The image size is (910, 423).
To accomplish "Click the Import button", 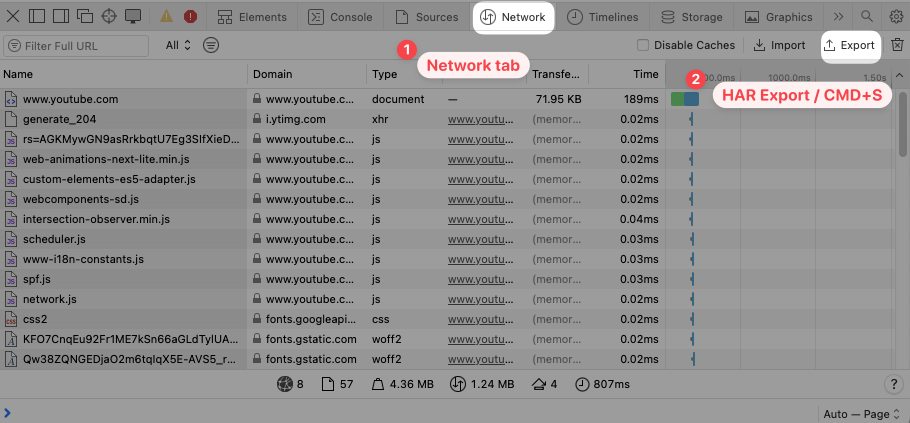I will [779, 45].
